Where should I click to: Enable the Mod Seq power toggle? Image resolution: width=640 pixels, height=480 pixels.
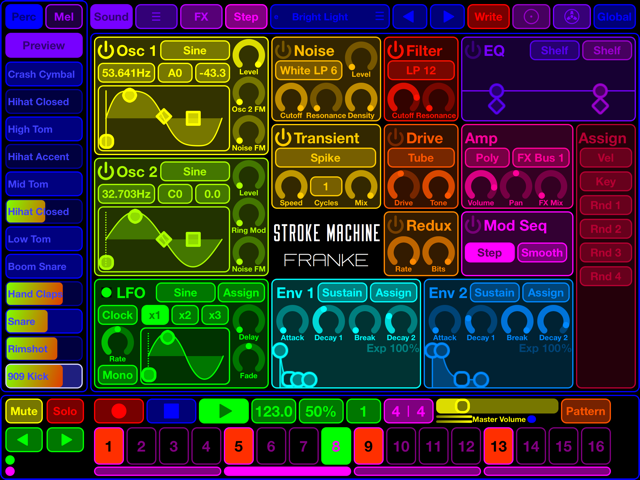473,225
